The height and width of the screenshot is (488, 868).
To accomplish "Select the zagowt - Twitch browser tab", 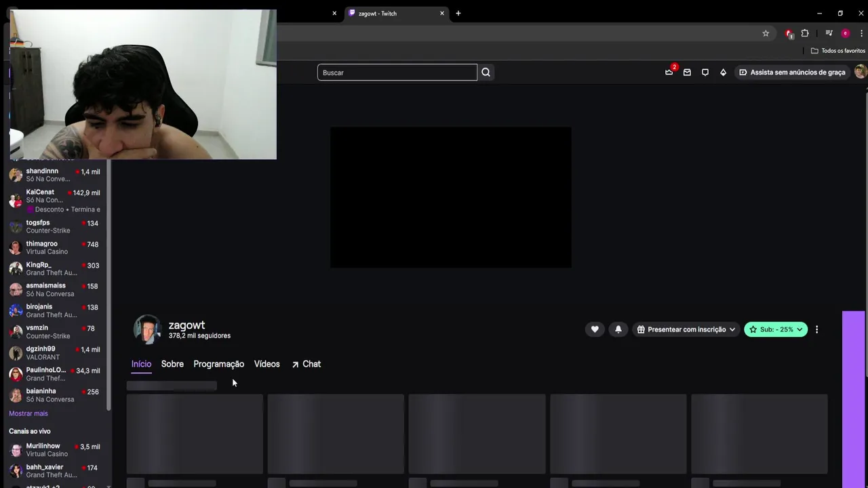I will coord(397,13).
